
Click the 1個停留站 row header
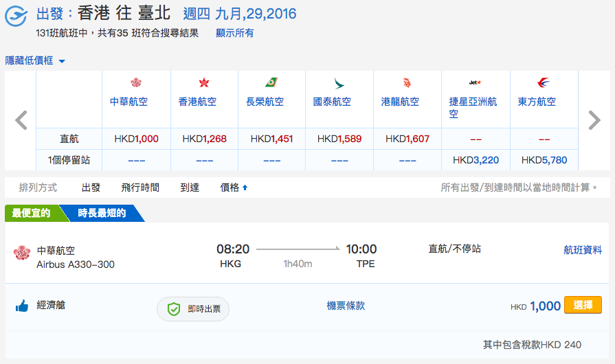[x=69, y=160]
